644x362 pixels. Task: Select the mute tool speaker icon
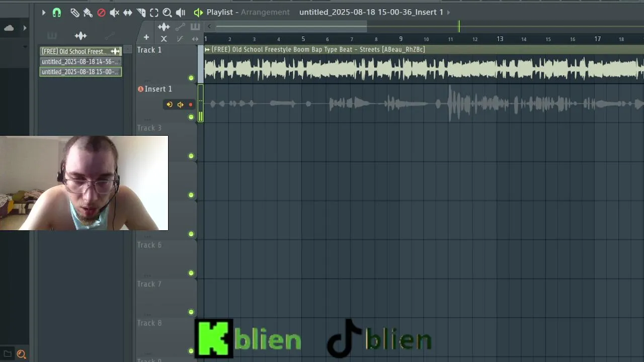115,13
